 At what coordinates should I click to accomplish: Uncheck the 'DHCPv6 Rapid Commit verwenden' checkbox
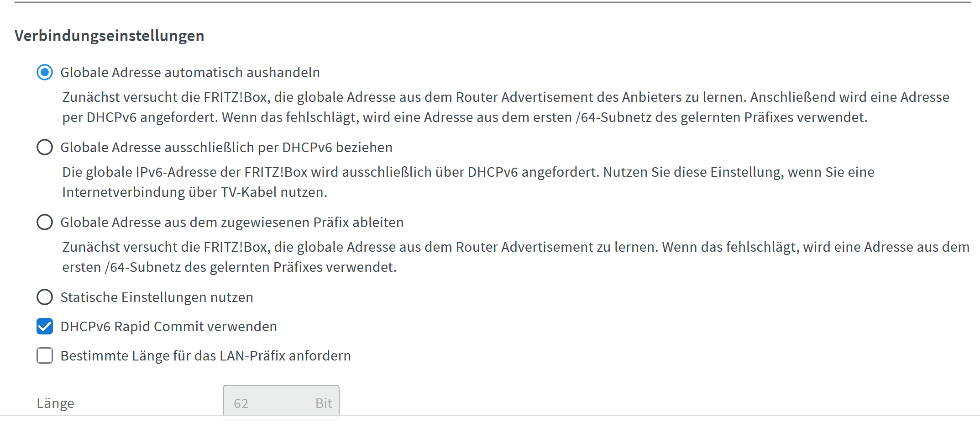pyautogui.click(x=45, y=326)
